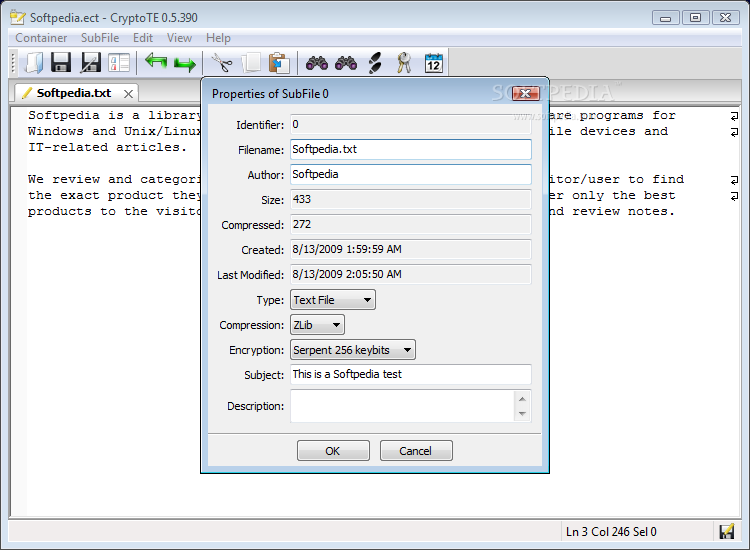Open Find and Replace second binoculars icon
750x550 pixels.
point(346,63)
